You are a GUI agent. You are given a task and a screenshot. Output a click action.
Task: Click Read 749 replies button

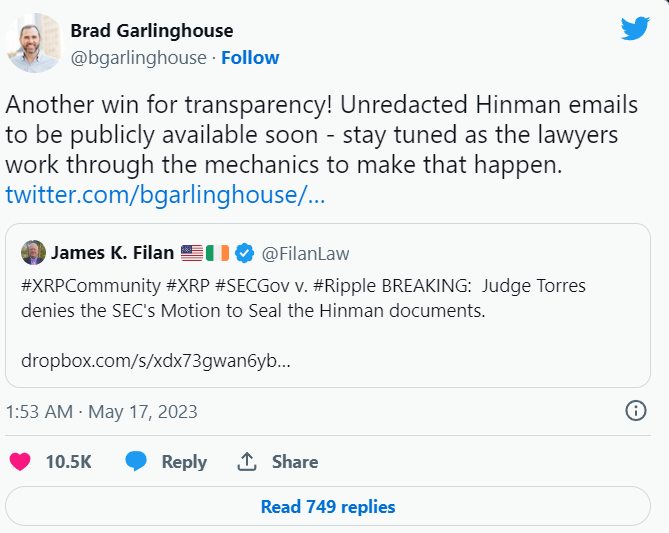(328, 507)
